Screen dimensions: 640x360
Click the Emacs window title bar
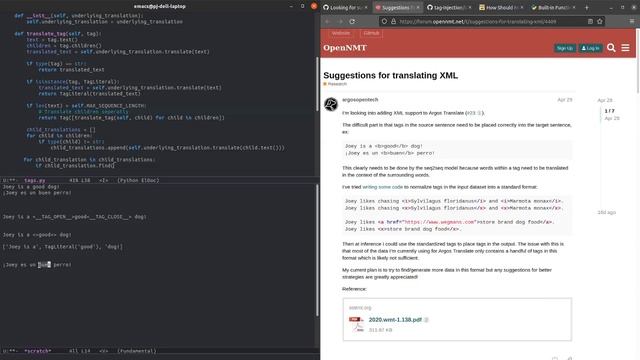pos(160,6)
